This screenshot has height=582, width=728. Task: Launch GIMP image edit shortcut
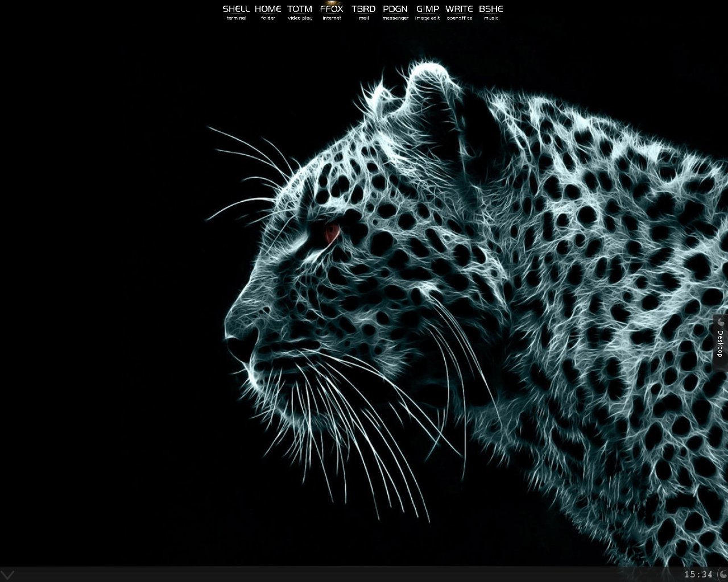pos(427,12)
